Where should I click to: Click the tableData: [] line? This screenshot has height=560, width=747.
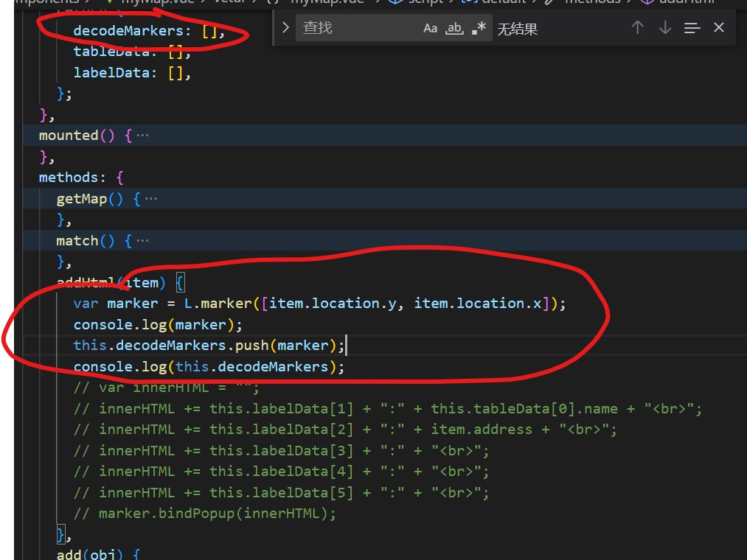pos(132,52)
